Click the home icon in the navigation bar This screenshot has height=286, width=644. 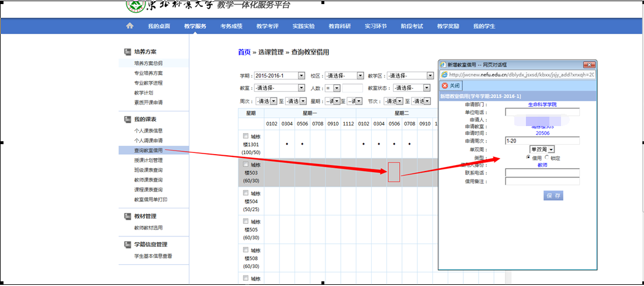[130, 26]
